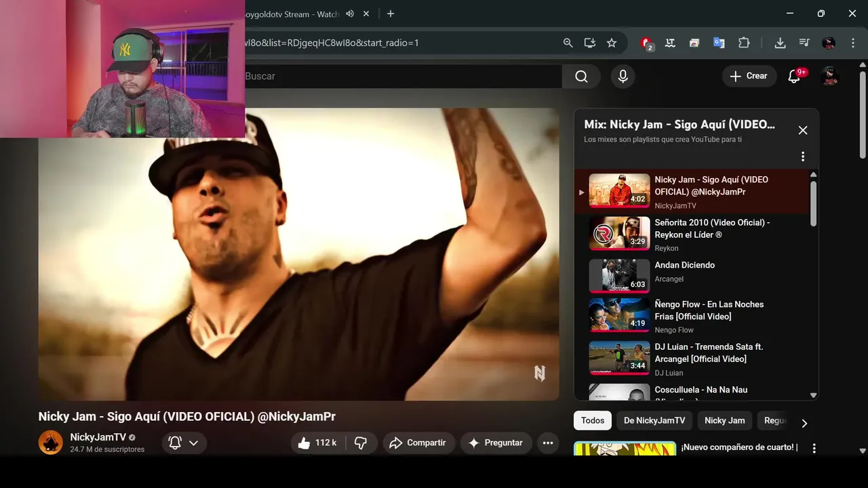Click the main video player
Screen dimensions: 868x488
click(299, 254)
